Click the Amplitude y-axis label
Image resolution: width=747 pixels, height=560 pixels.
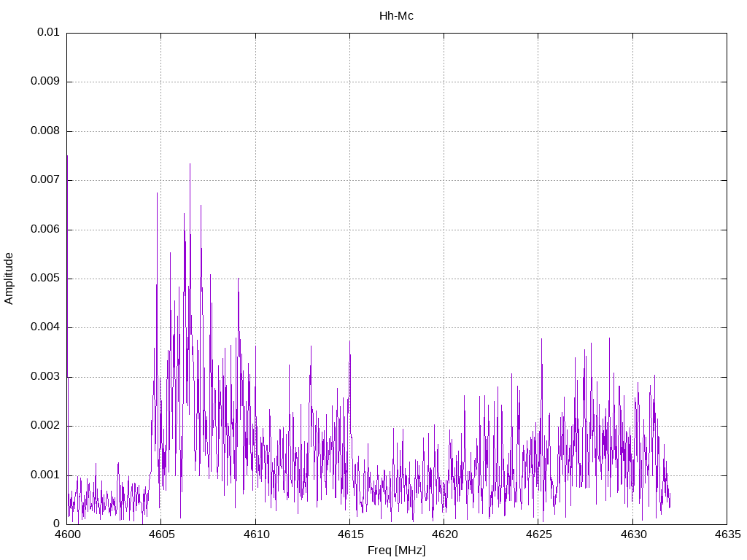click(x=9, y=278)
